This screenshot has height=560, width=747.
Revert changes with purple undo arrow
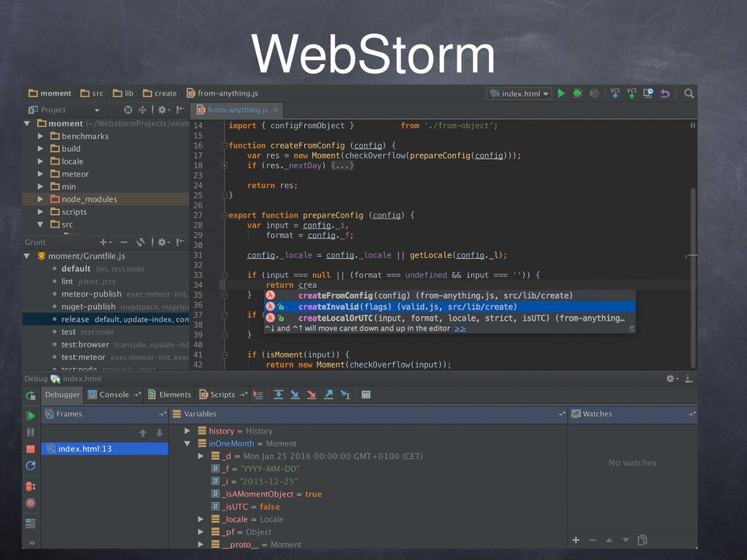coord(665,93)
